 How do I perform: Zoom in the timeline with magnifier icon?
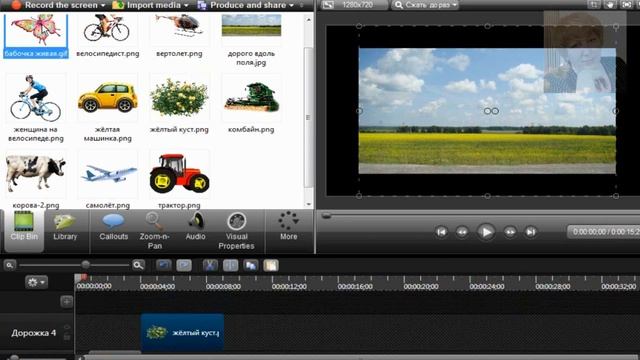[x=138, y=265]
